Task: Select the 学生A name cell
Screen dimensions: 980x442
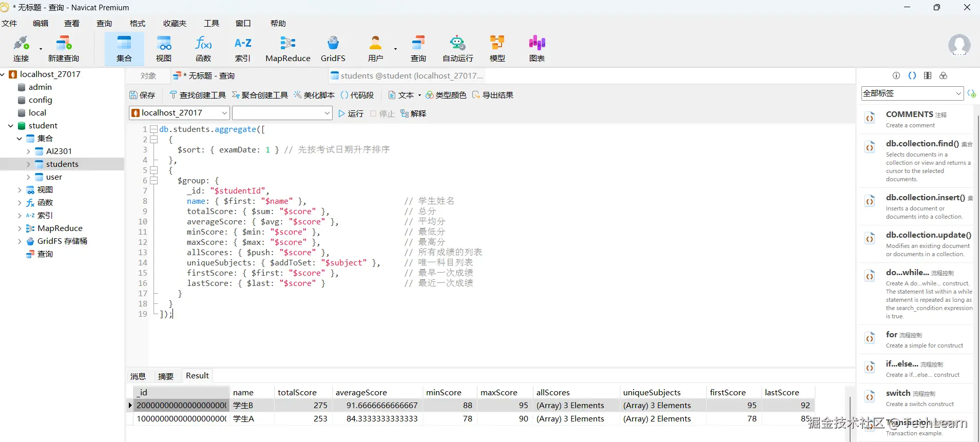Action: click(252, 419)
